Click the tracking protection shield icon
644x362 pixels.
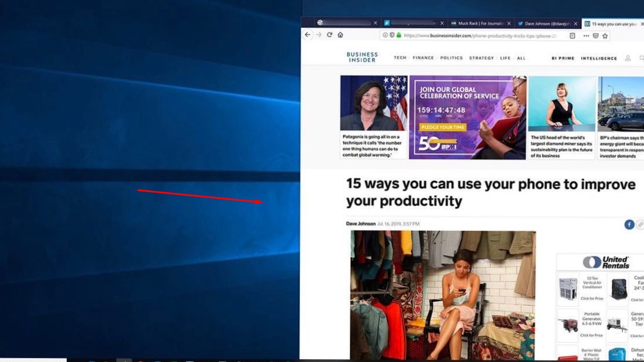[392, 35]
